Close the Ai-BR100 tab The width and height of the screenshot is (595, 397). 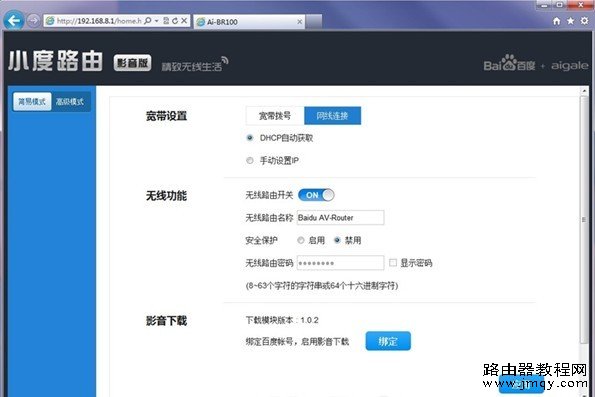pyautogui.click(x=299, y=22)
